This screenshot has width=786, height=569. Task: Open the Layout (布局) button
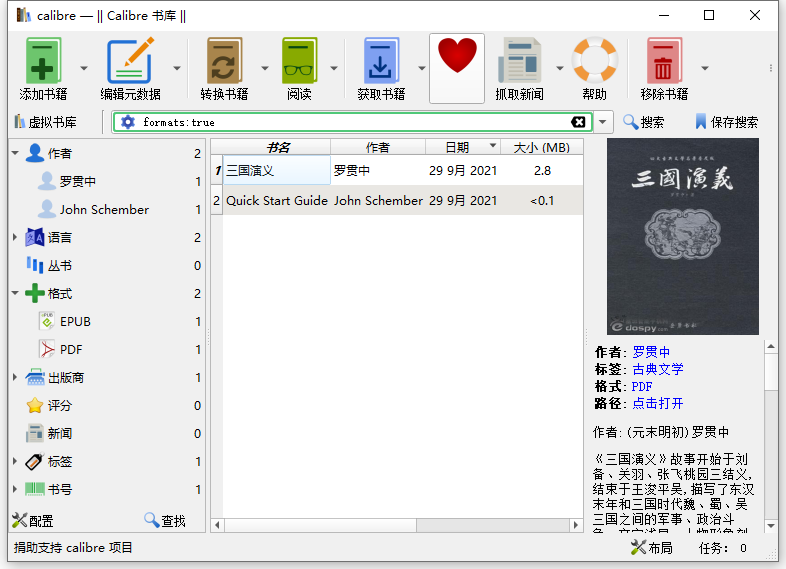coord(652,548)
